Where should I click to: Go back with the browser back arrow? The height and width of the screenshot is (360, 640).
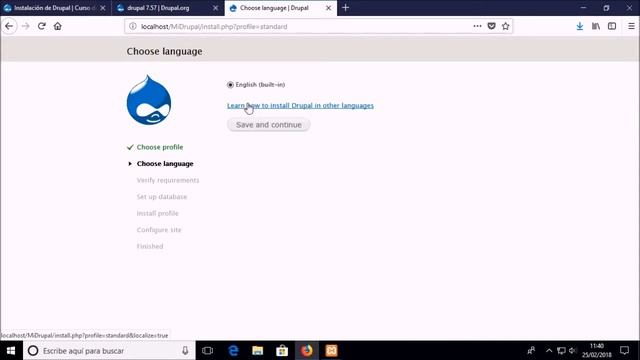[9, 26]
